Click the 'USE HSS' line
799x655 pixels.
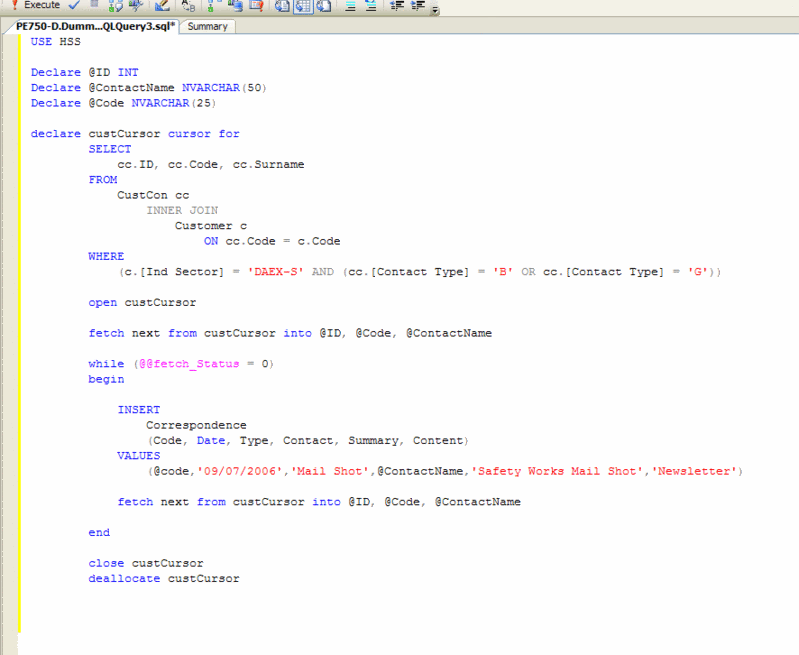click(56, 42)
